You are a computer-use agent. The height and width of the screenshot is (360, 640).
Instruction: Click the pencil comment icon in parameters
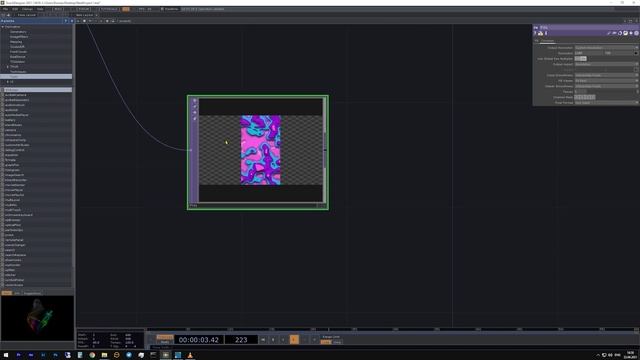tap(609, 33)
